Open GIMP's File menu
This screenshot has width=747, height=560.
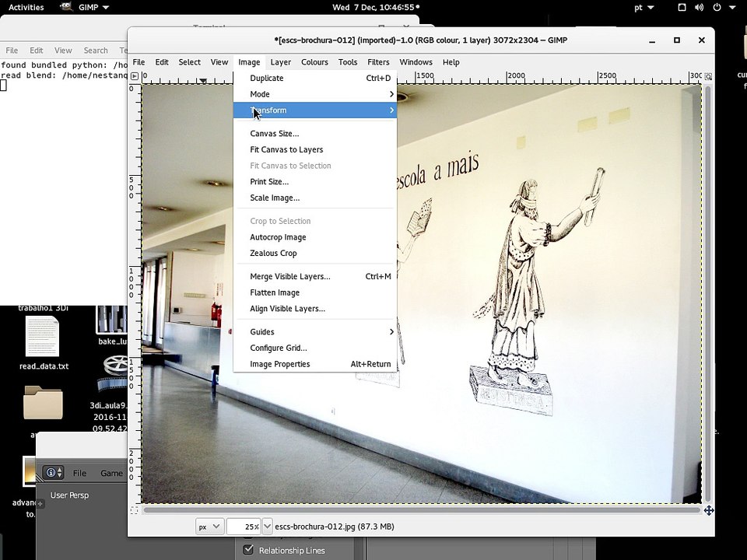139,62
